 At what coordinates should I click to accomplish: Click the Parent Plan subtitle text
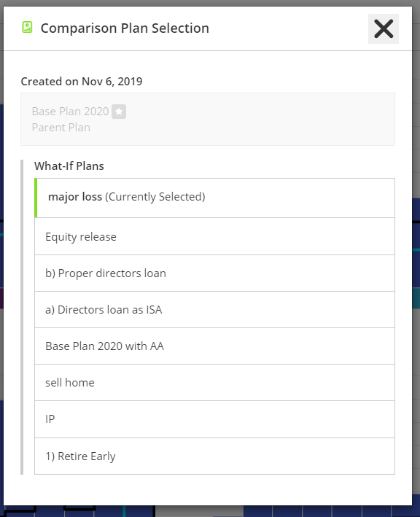point(61,128)
